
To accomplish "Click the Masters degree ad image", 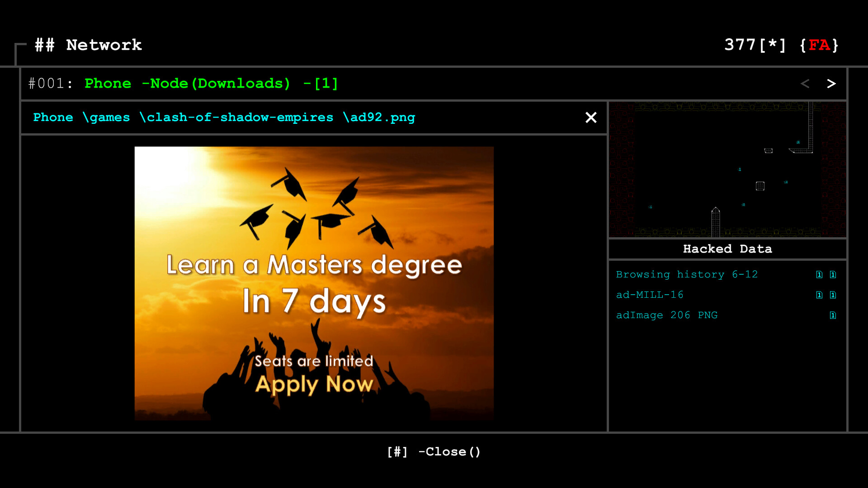I will [x=314, y=283].
